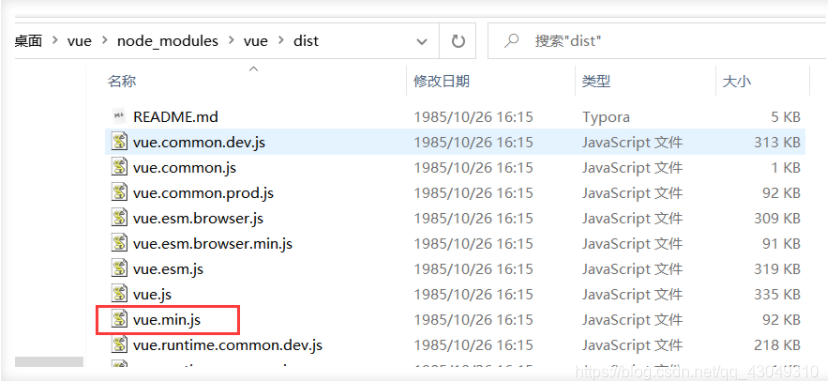Click the vue.esm.browser.js file icon
The height and width of the screenshot is (390, 828).
tap(119, 218)
